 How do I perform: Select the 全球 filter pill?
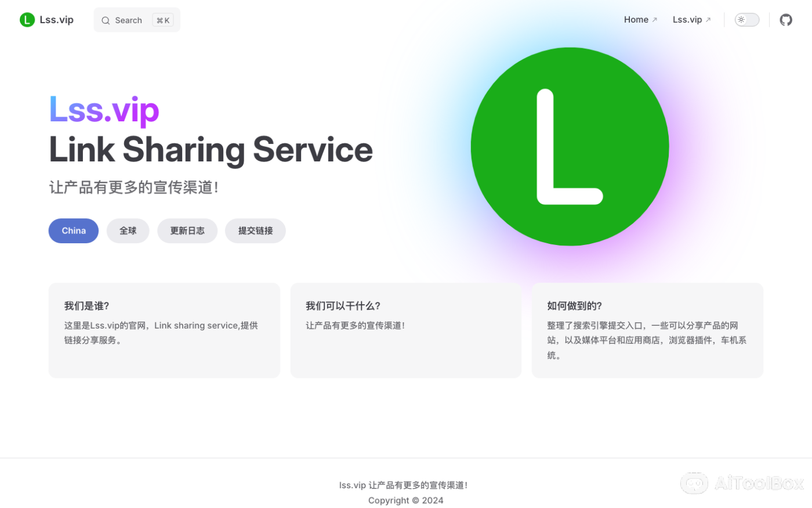128,230
